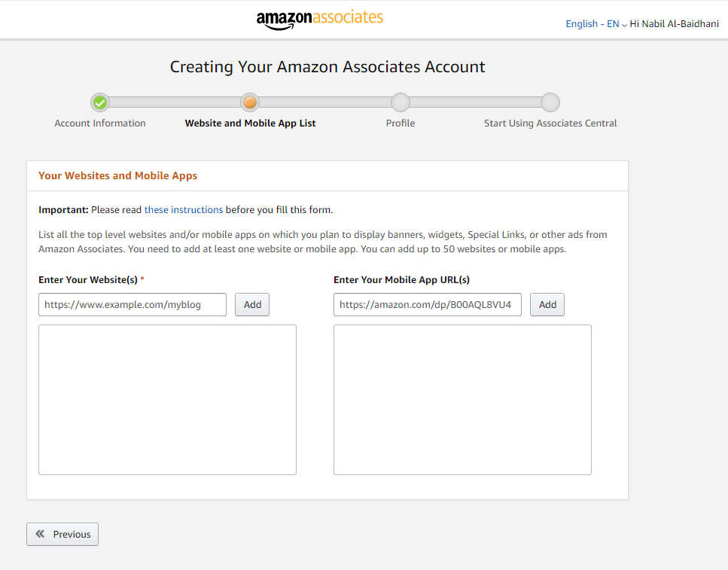Click inside the websites list box
This screenshot has width=728, height=570.
[167, 400]
